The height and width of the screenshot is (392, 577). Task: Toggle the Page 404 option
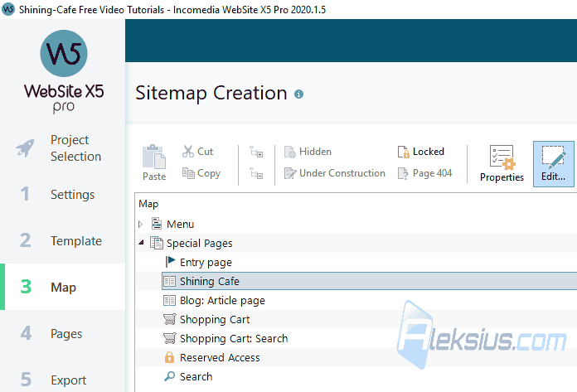(x=424, y=173)
